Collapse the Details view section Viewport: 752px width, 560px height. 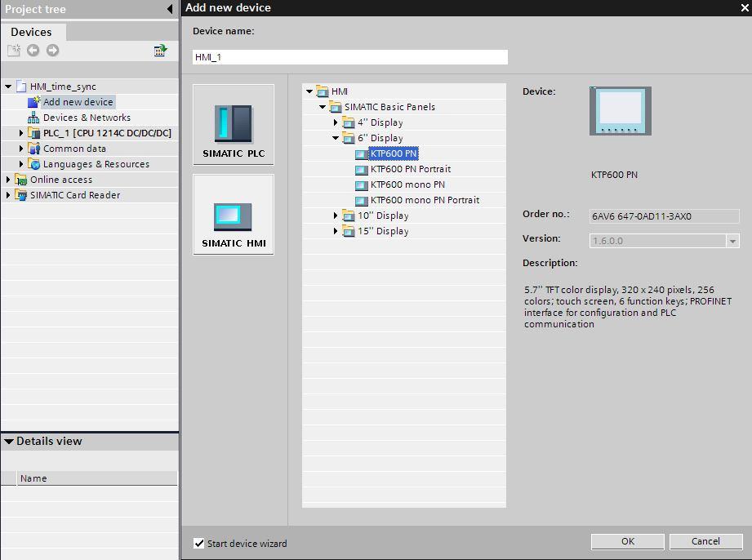(x=9, y=441)
